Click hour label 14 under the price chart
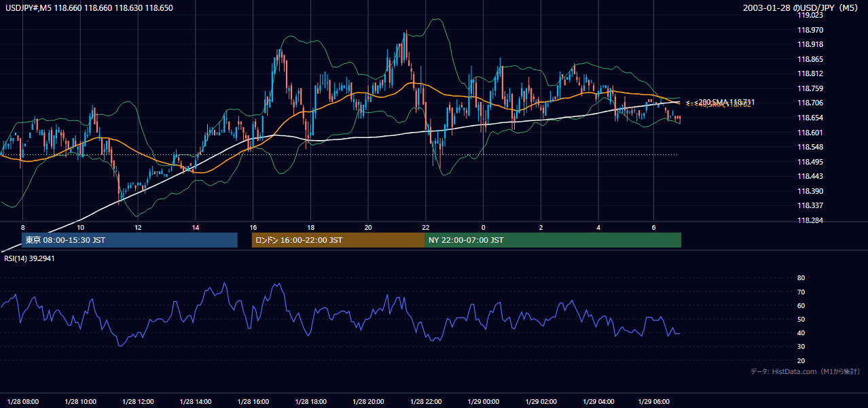Image resolution: width=868 pixels, height=408 pixels. (196, 227)
